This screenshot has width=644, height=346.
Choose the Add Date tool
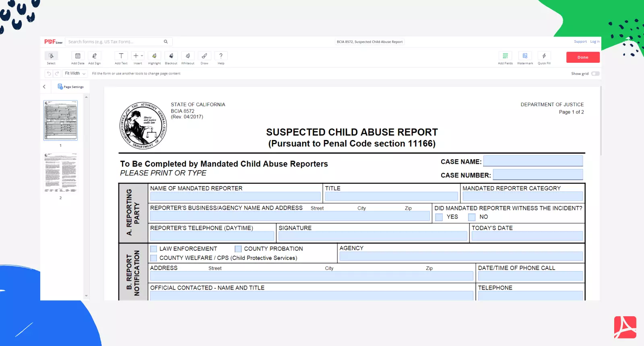coord(78,58)
